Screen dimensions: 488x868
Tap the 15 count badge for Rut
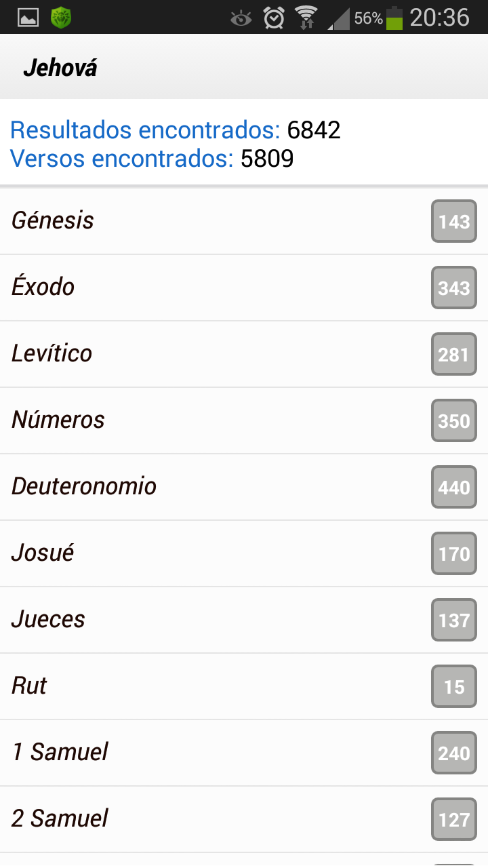click(x=454, y=686)
